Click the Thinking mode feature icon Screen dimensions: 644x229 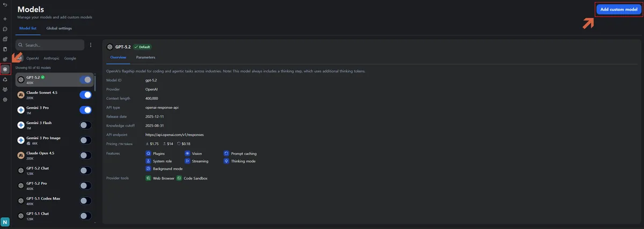(226, 161)
